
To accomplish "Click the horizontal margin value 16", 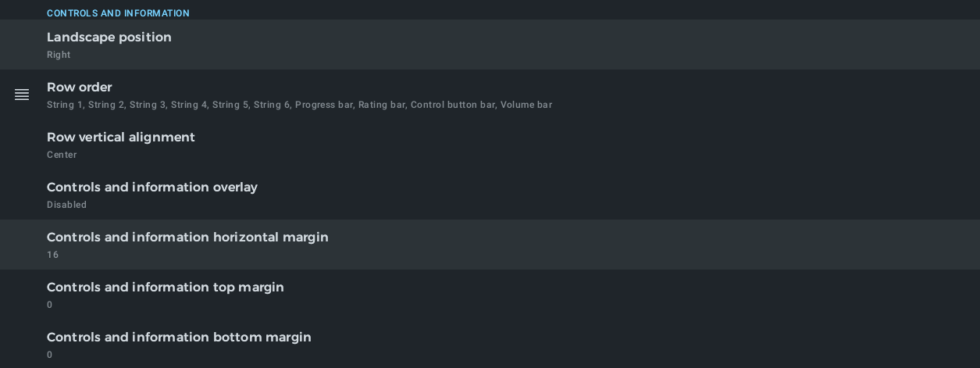I will pos(52,255).
